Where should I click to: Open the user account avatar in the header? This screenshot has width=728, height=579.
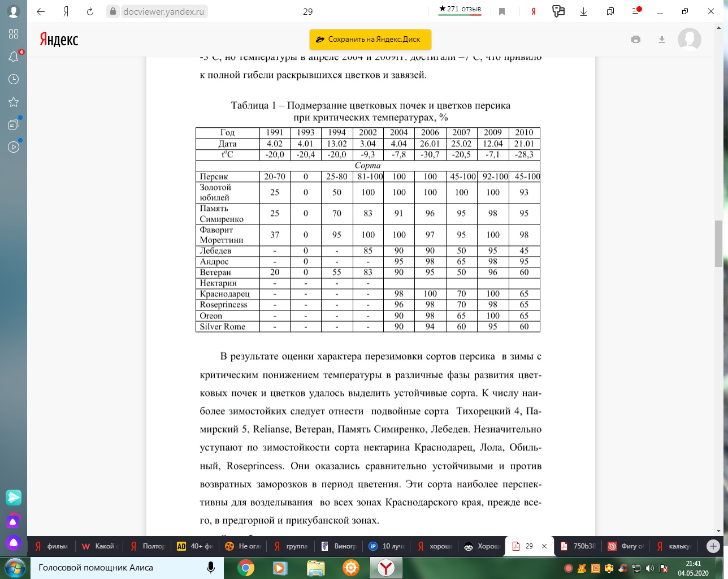(690, 40)
